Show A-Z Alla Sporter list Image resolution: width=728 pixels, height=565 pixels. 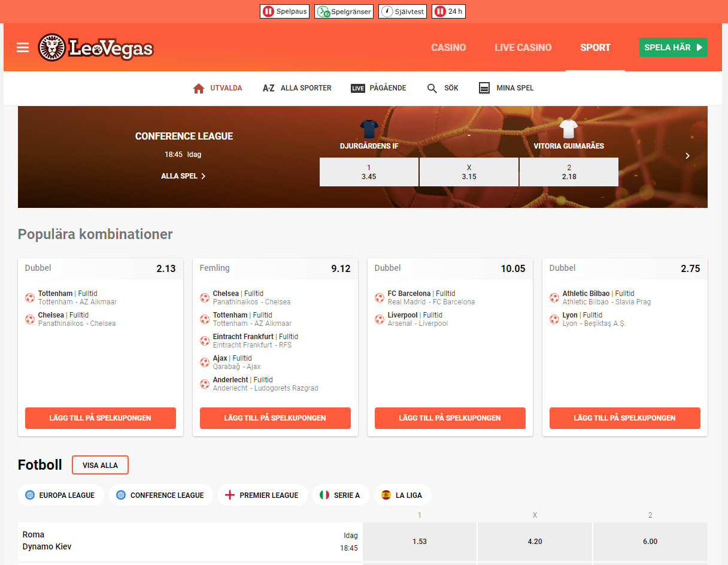pyautogui.click(x=297, y=88)
